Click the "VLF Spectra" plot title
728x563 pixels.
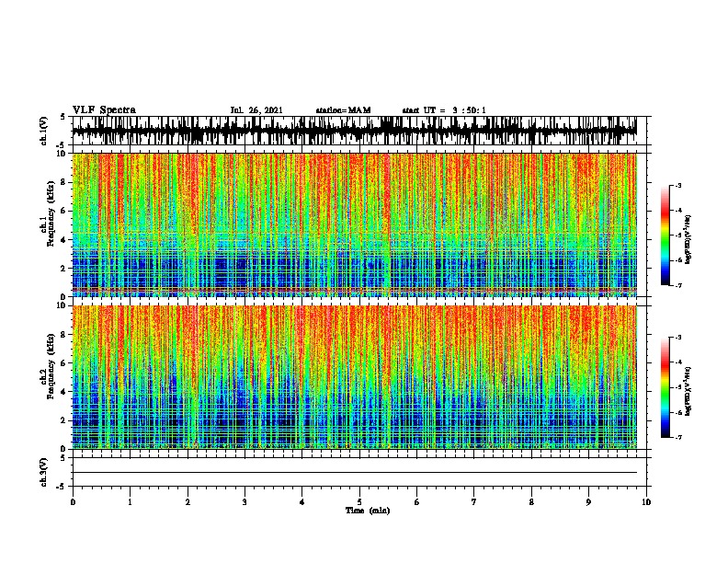click(x=104, y=110)
